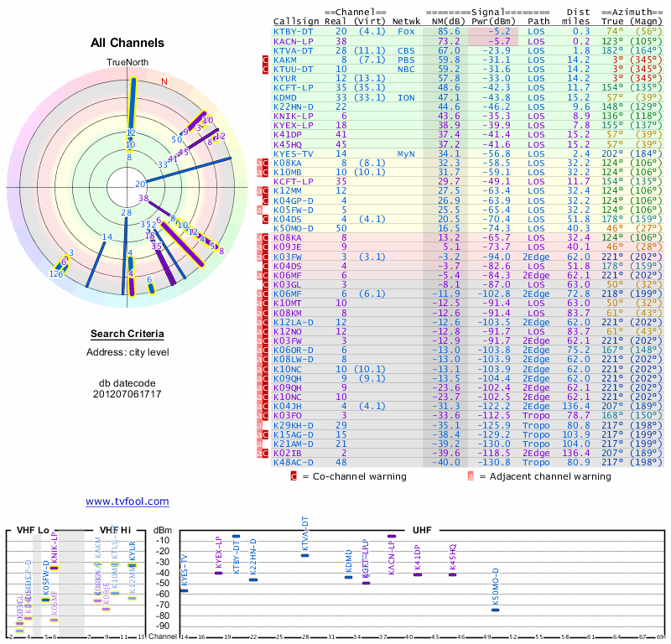Click the VHF Lo chart label
Viewport: 671px width, 644px height.
[33, 530]
